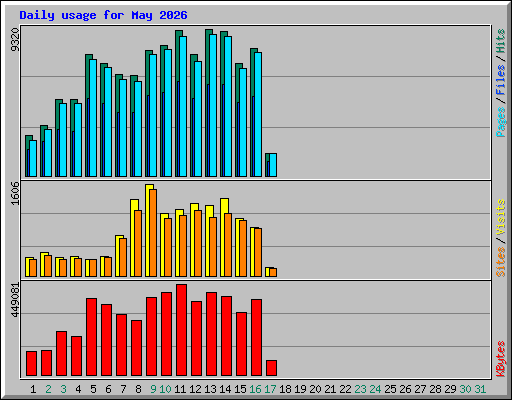Viewport: 512px width, 400px height.
Task: Click the day 1 red KBytes bar
Action: tap(32, 363)
